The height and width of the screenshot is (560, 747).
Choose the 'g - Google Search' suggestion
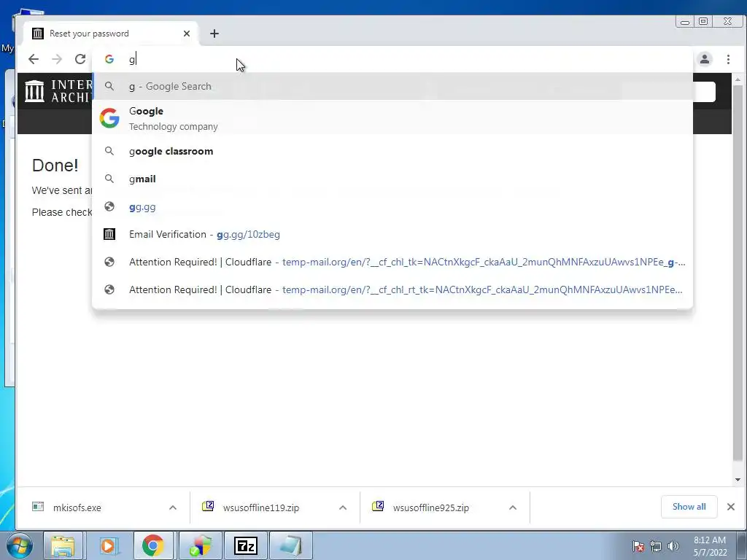(x=392, y=86)
